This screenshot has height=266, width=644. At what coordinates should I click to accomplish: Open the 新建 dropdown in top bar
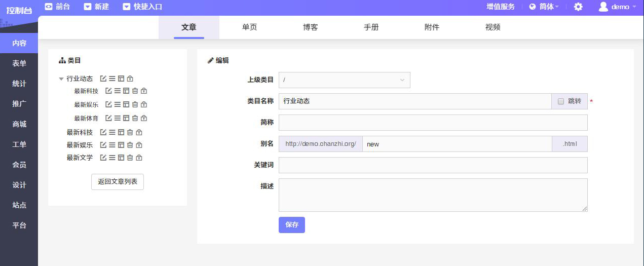point(96,7)
